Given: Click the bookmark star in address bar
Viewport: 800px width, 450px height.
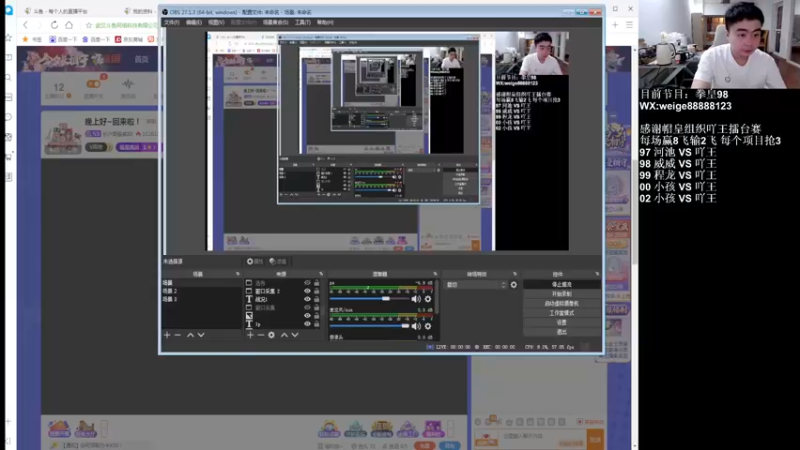Looking at the screenshot, I should [x=89, y=25].
